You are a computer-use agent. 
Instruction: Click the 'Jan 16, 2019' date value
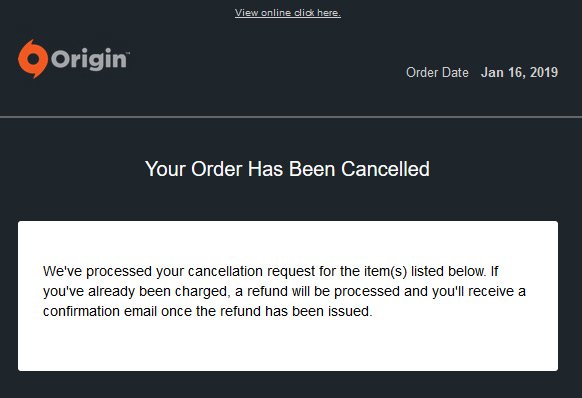519,72
